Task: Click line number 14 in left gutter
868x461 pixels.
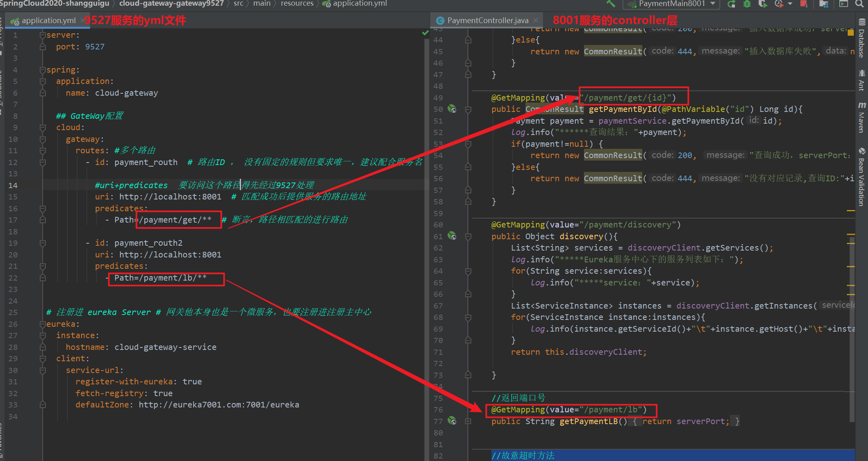Action: [x=13, y=185]
